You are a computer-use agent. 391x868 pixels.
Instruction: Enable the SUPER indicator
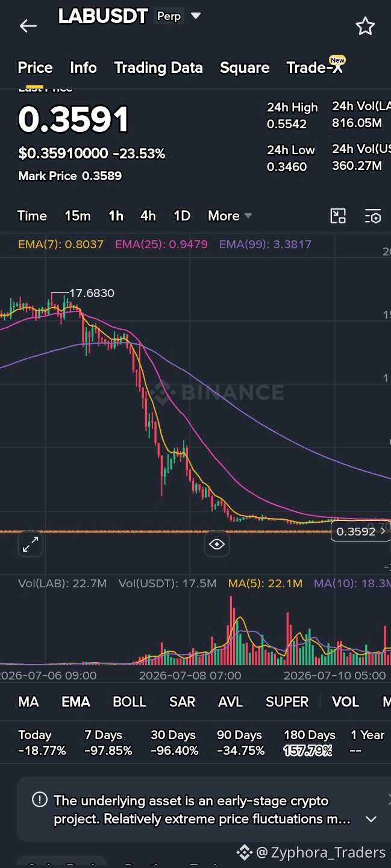click(287, 702)
